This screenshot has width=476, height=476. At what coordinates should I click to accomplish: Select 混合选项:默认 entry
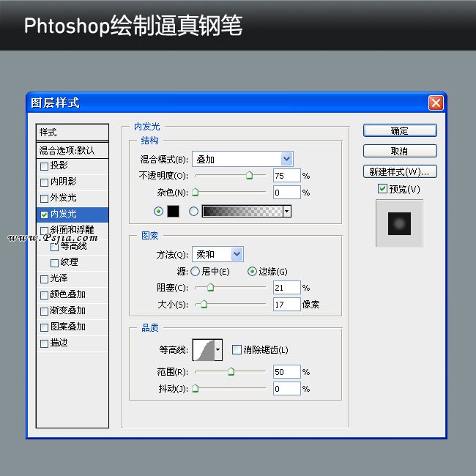72,150
